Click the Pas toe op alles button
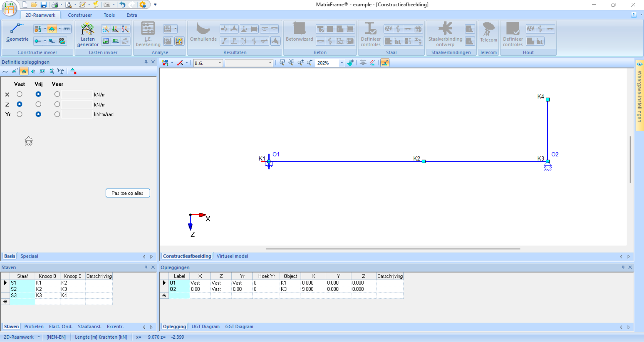Screen dimensions: 644x342 (x=127, y=193)
